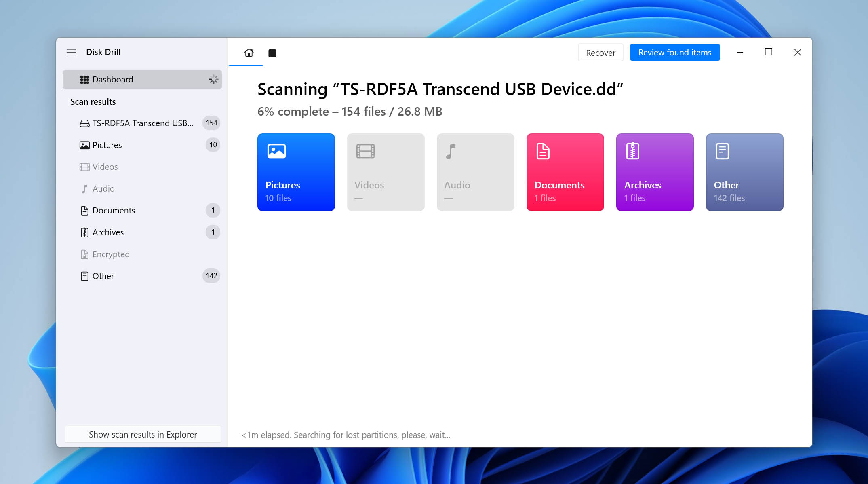Click the greyed-out Audio card
Image resolution: width=868 pixels, height=484 pixels.
476,172
